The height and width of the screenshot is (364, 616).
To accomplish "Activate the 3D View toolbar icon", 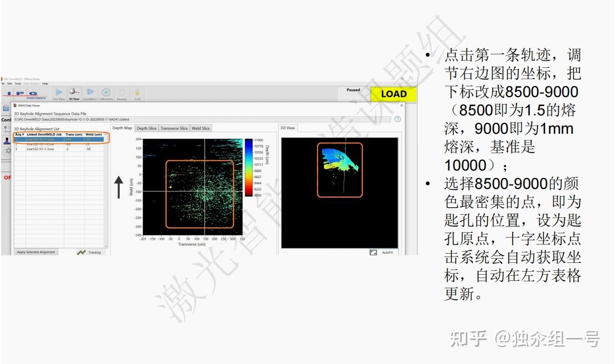I will tap(74, 93).
